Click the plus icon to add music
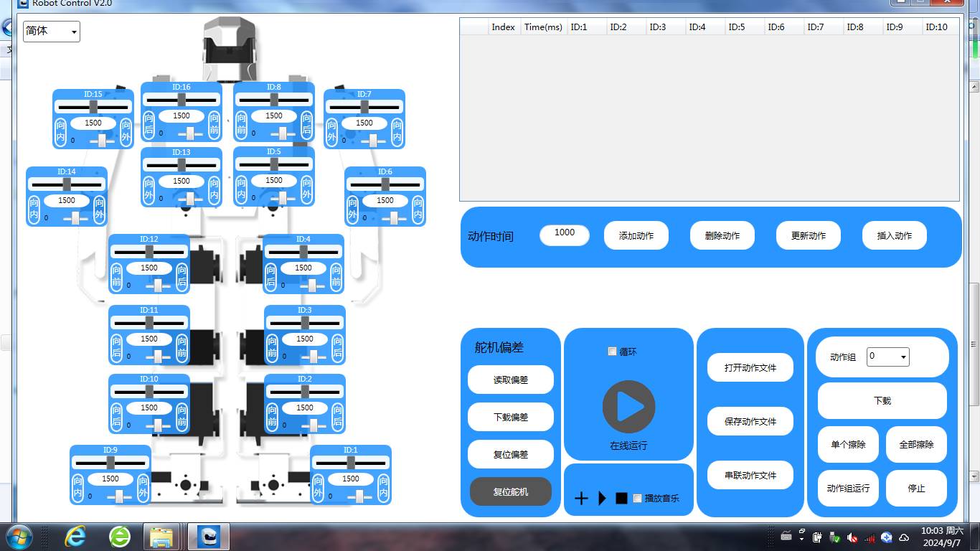The width and height of the screenshot is (980, 551). tap(581, 499)
